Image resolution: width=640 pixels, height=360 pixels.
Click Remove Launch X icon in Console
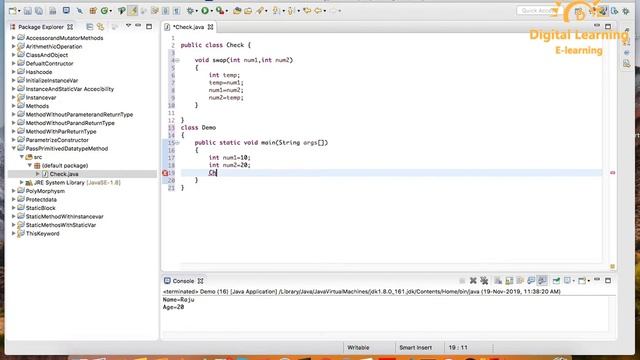pyautogui.click(x=473, y=281)
